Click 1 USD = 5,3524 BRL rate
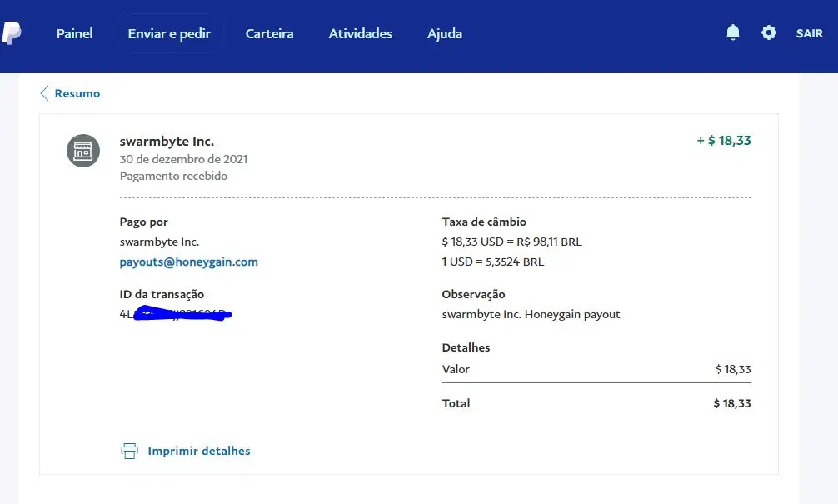The height and width of the screenshot is (504, 838). [493, 262]
